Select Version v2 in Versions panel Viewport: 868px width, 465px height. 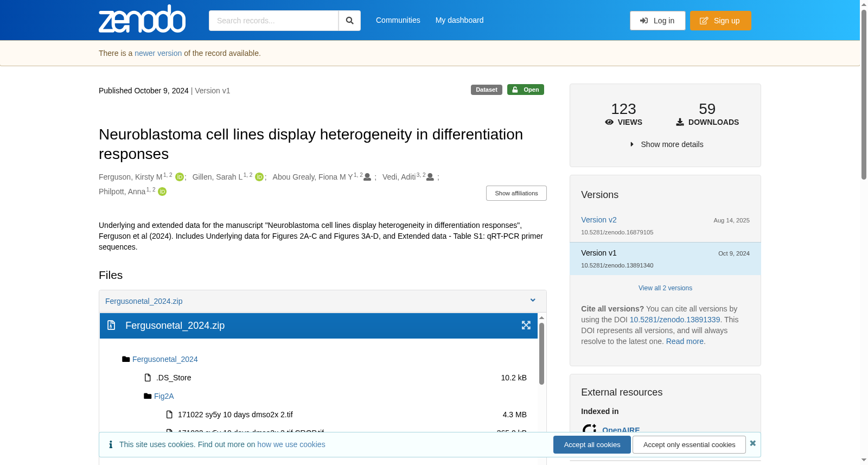pyautogui.click(x=599, y=220)
